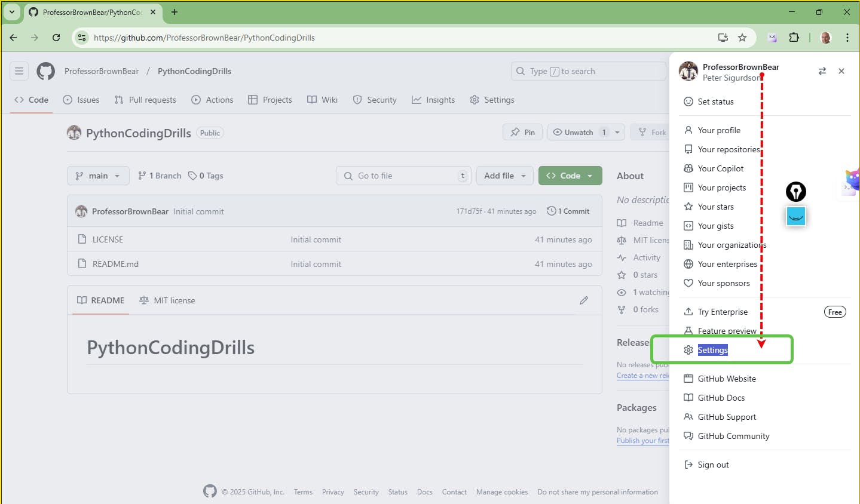The width and height of the screenshot is (860, 504).
Task: Open the hamburger navigation menu
Action: pyautogui.click(x=19, y=71)
